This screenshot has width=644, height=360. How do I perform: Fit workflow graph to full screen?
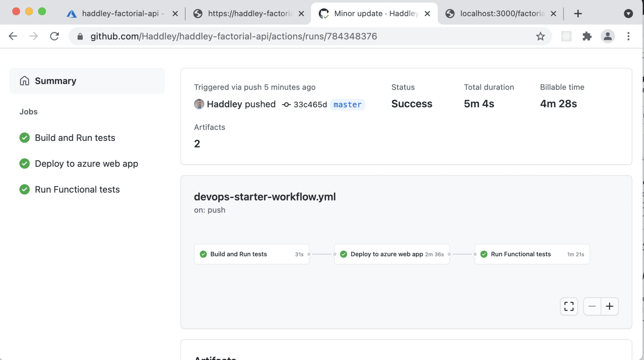pyautogui.click(x=569, y=306)
